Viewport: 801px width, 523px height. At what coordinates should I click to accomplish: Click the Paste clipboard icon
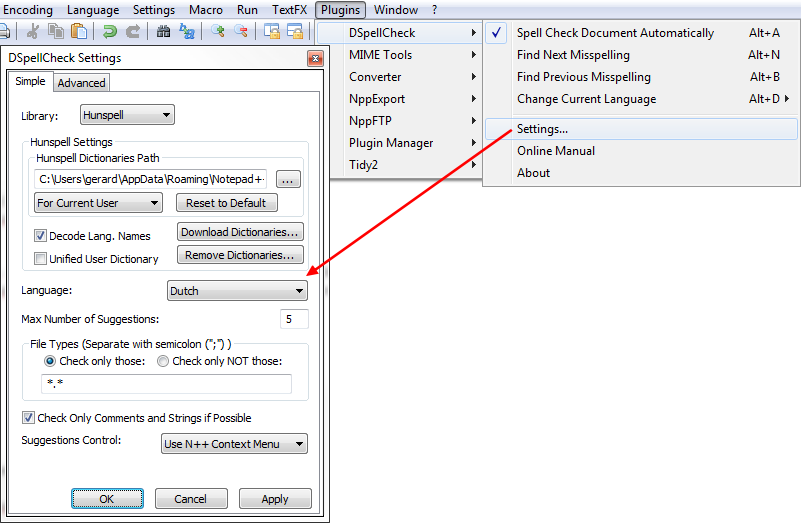(79, 31)
